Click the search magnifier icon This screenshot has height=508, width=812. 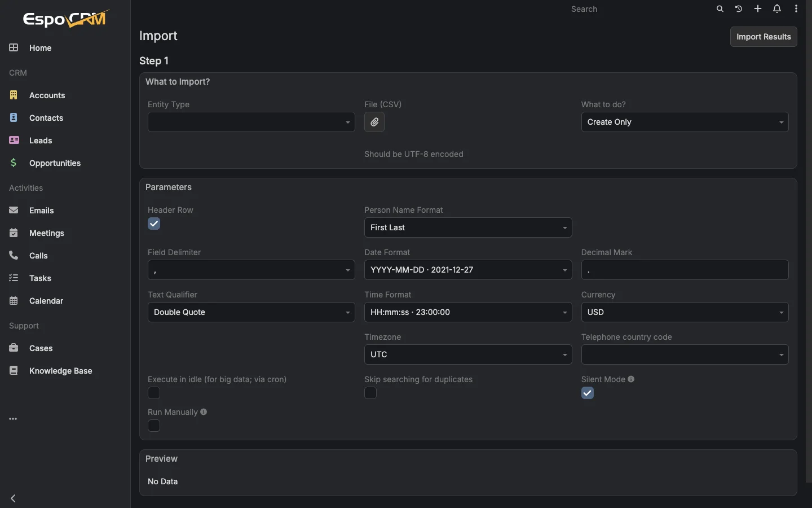[720, 9]
